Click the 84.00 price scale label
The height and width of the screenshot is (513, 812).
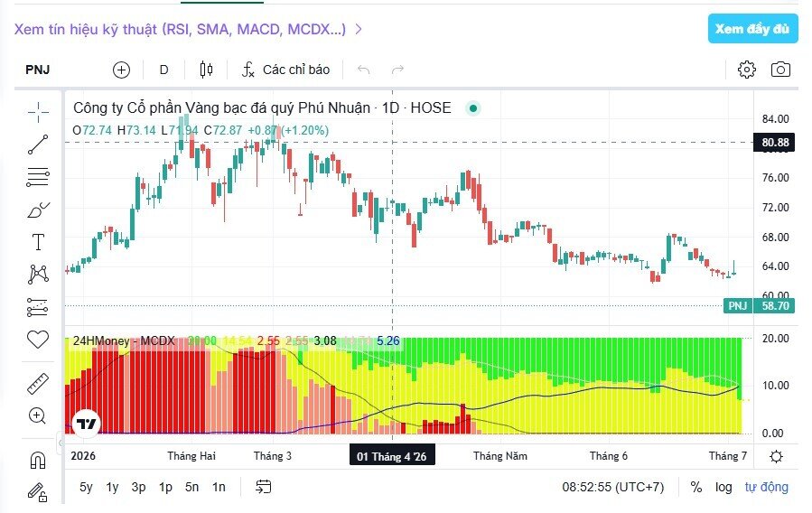(x=775, y=119)
